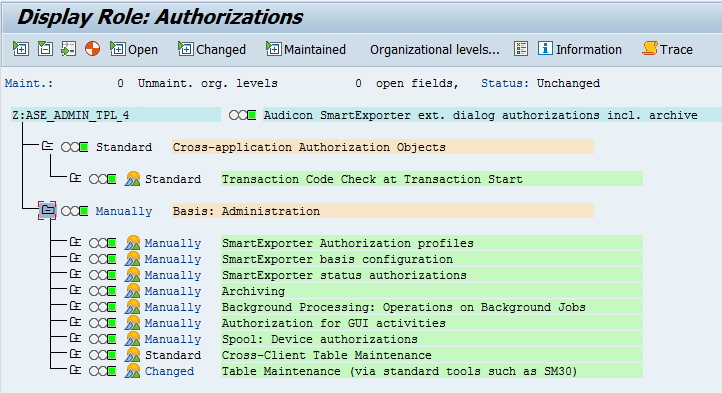Screen dimensions: 722x393
Task: Click object icon of Background Processing row
Action: coord(132,306)
